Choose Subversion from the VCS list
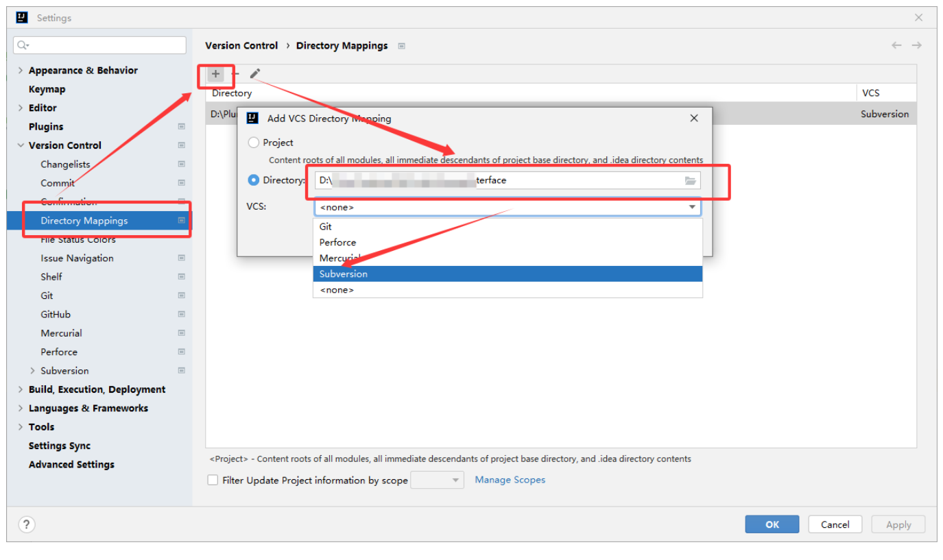943x560 pixels. pyautogui.click(x=508, y=273)
